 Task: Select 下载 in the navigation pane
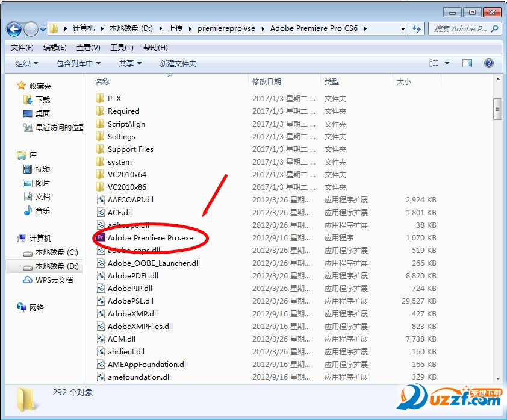37,99
